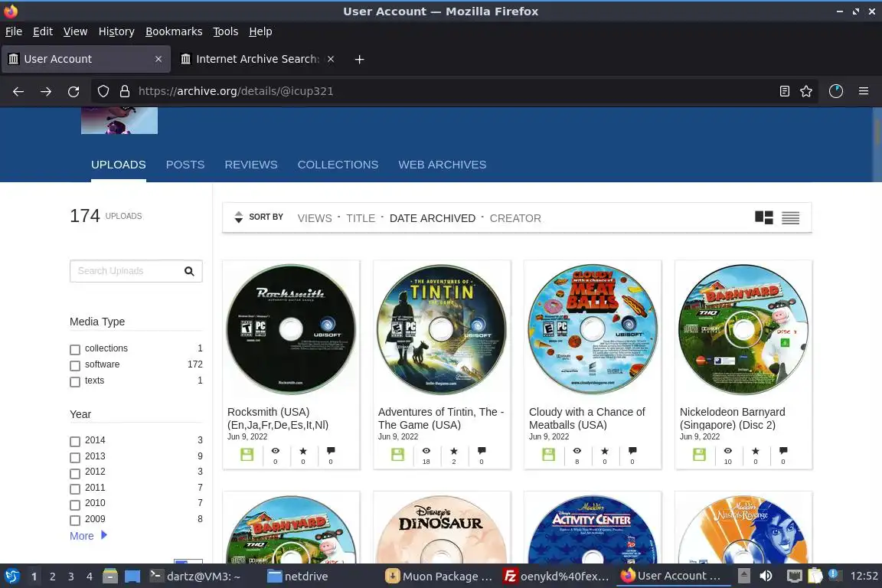882x588 pixels.
Task: Click the address bar URL
Action: [x=236, y=91]
